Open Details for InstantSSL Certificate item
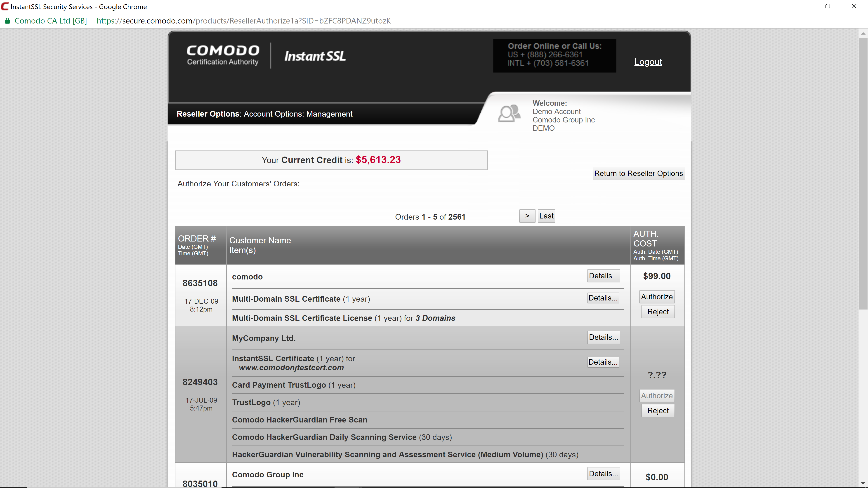The height and width of the screenshot is (488, 868). tap(603, 362)
